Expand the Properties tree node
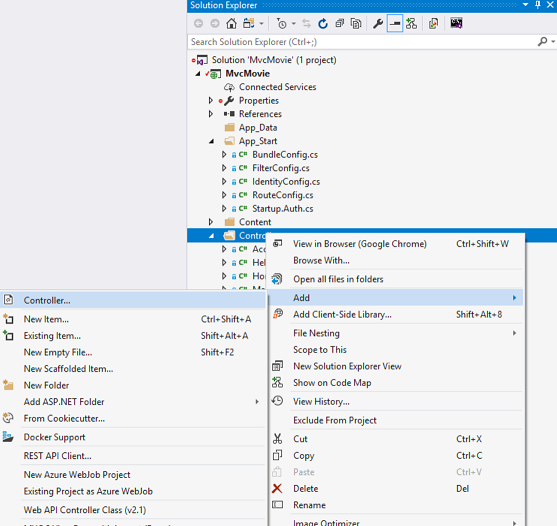Viewport: 557px width, 526px height. tap(211, 101)
